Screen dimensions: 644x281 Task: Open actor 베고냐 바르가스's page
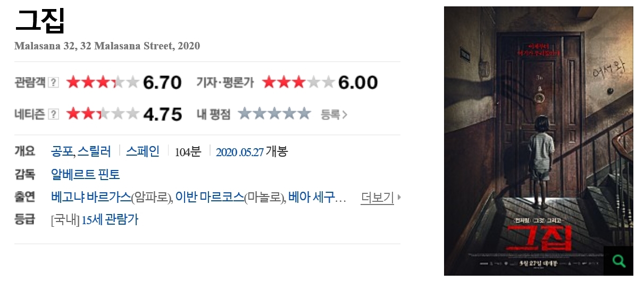[x=90, y=198]
